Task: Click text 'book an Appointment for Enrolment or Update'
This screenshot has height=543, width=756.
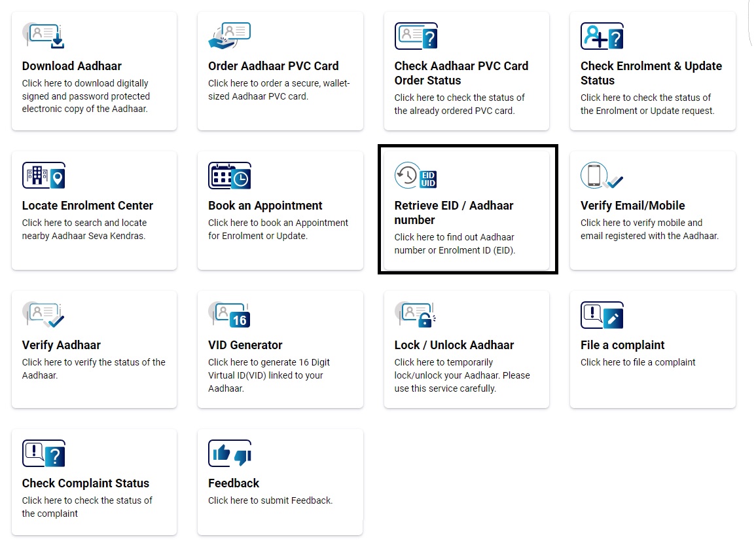Action: click(278, 229)
